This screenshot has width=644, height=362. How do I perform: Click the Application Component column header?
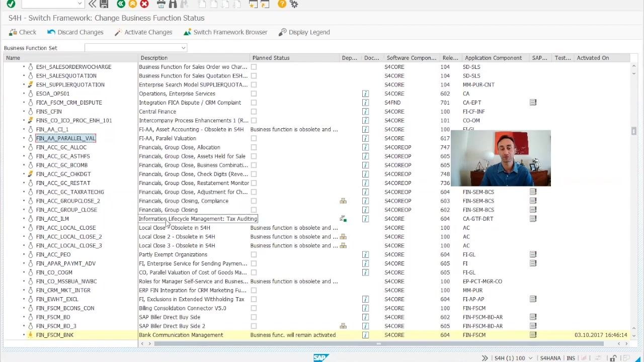(x=496, y=58)
